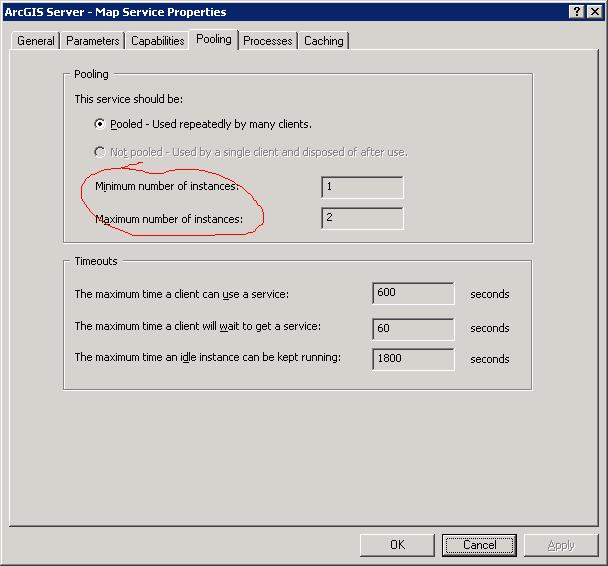Click the title bar Help question mark
Screen dimensions: 608x566
(x=577, y=12)
